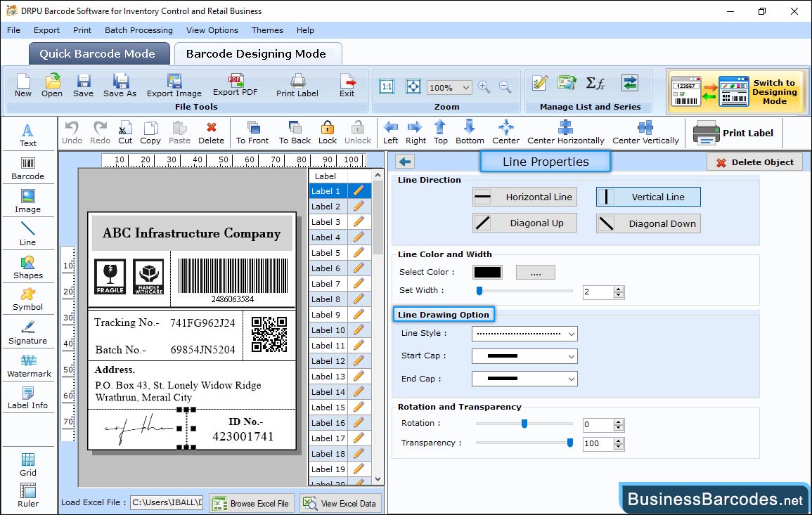Click the large Print Label button

pyautogui.click(x=733, y=133)
